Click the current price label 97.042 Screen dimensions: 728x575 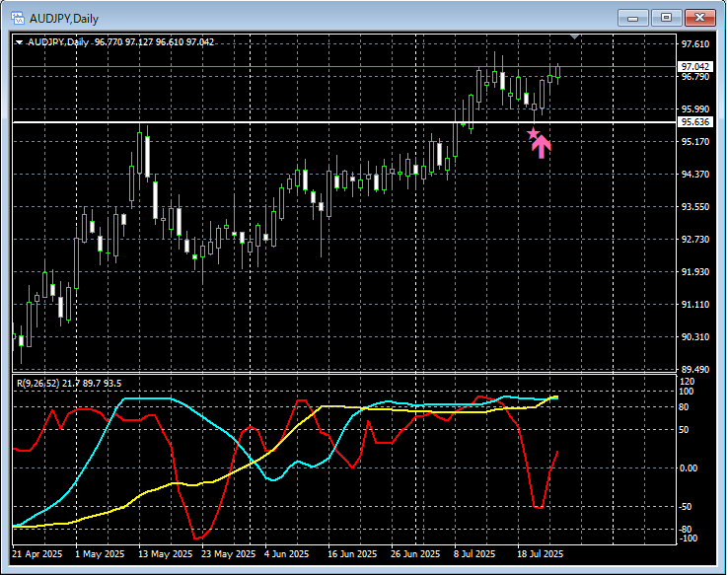pyautogui.click(x=695, y=66)
